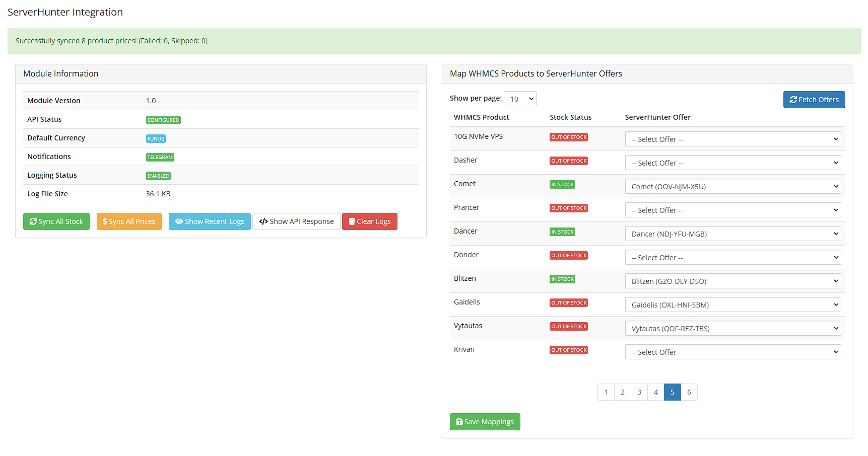Viewport: 868px width, 456px height.
Task: Go to pagination page 4
Action: click(656, 392)
